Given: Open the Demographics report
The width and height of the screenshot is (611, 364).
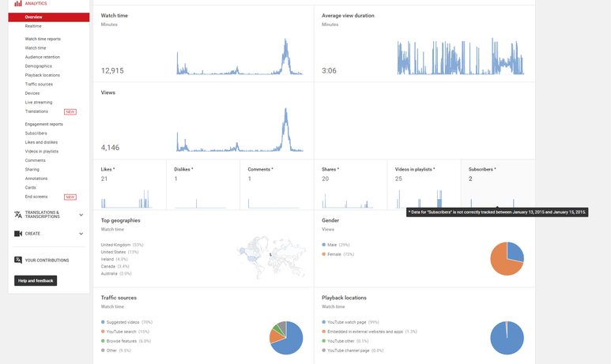Looking at the screenshot, I should click(38, 66).
